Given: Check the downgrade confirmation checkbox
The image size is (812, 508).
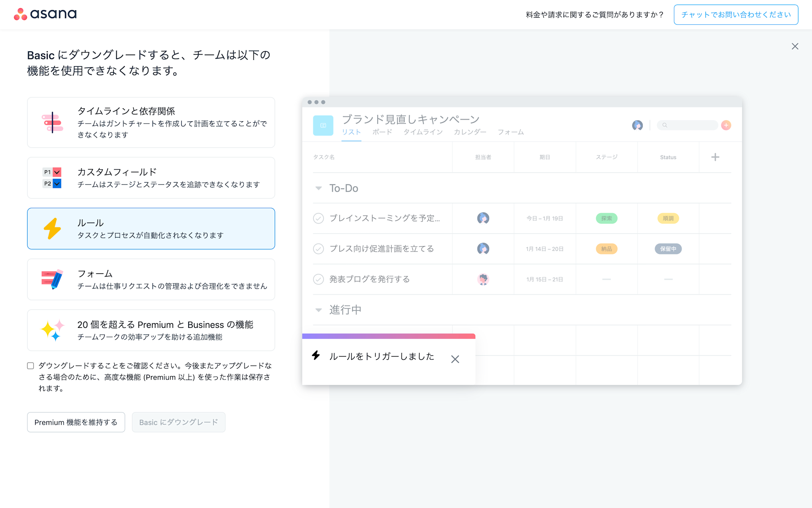Looking at the screenshot, I should [x=30, y=366].
